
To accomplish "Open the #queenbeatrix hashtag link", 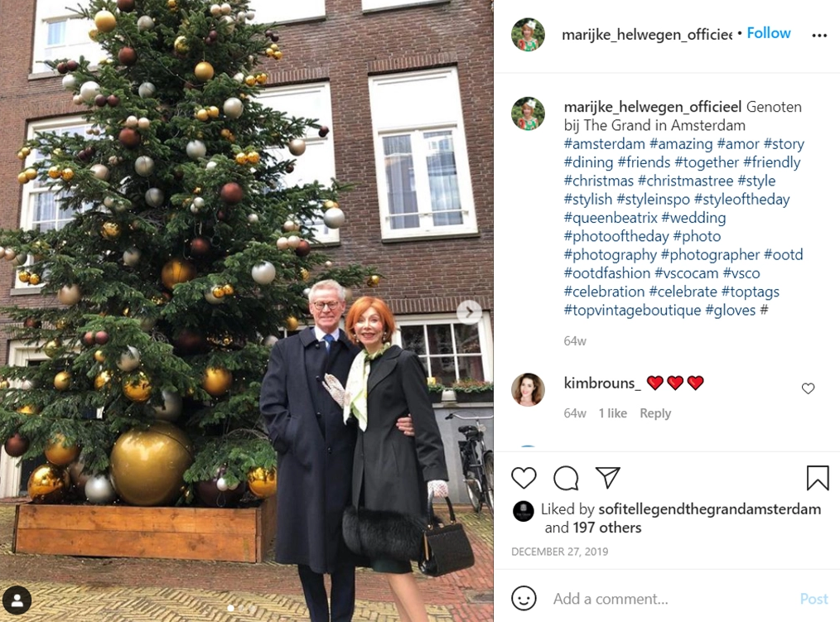I will click(611, 218).
